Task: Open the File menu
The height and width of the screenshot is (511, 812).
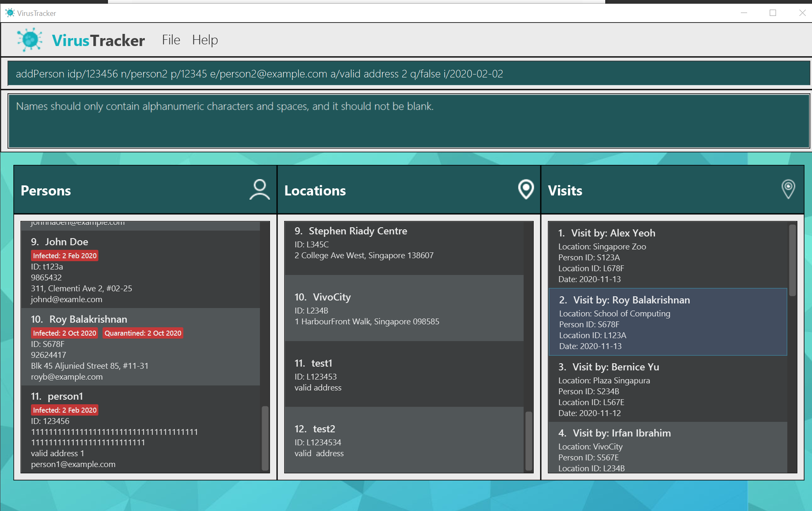Action: point(171,40)
